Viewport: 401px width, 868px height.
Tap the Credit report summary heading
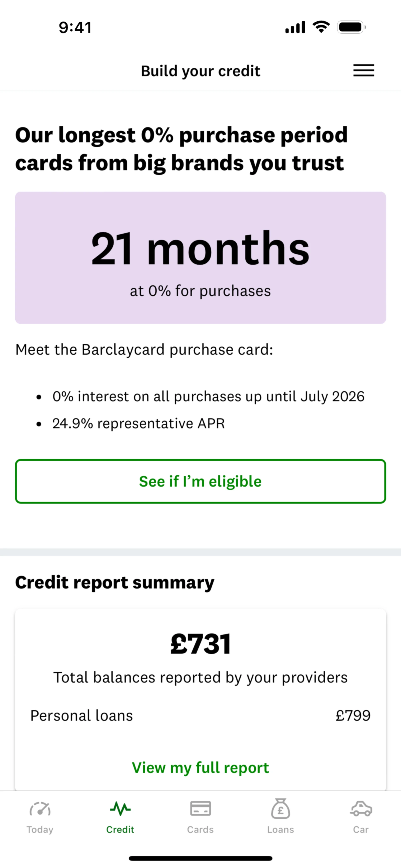click(115, 583)
